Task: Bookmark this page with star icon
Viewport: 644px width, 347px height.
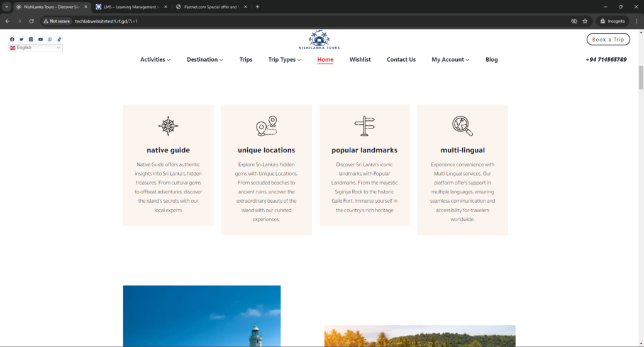Action: pyautogui.click(x=585, y=21)
